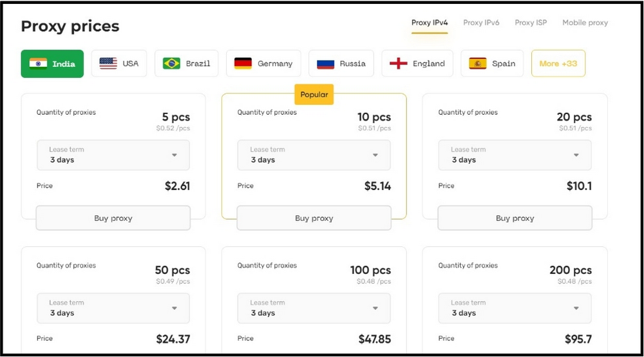Buy proxy for the 20 pcs plan
This screenshot has height=357, width=644.
[515, 218]
